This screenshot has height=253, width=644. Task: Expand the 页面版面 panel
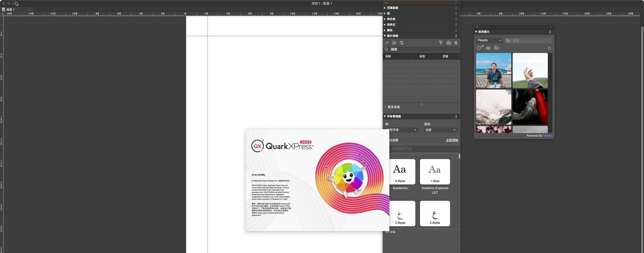385,8
